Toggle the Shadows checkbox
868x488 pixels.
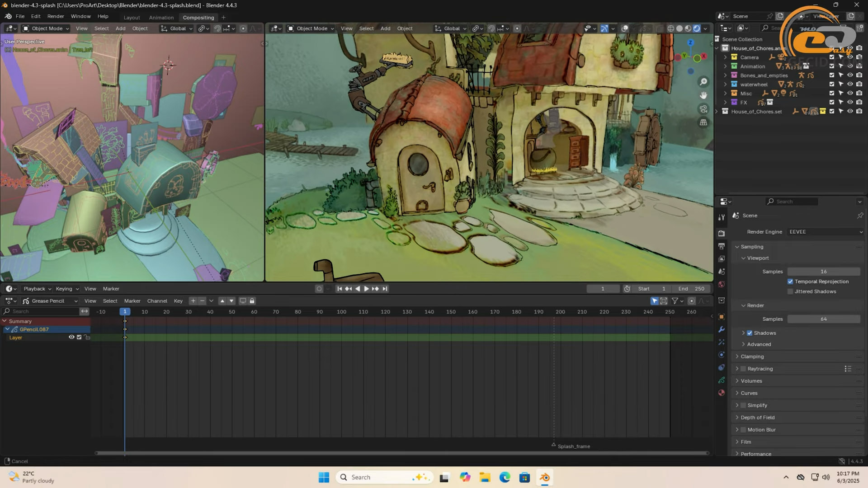[750, 333]
